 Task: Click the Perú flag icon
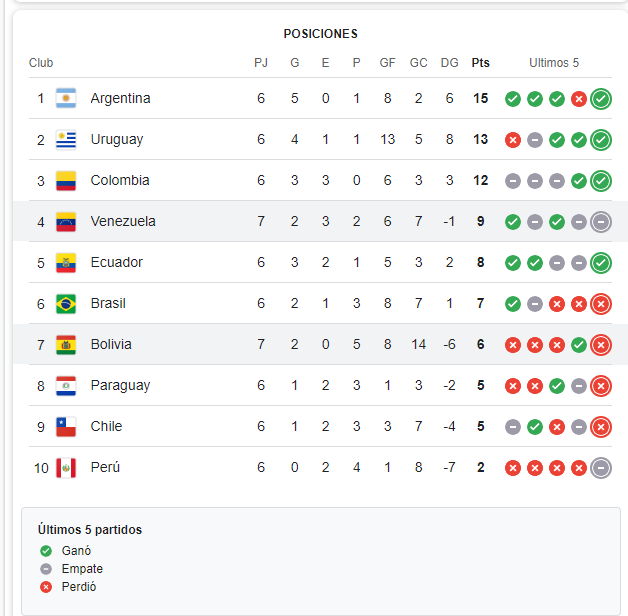point(66,468)
